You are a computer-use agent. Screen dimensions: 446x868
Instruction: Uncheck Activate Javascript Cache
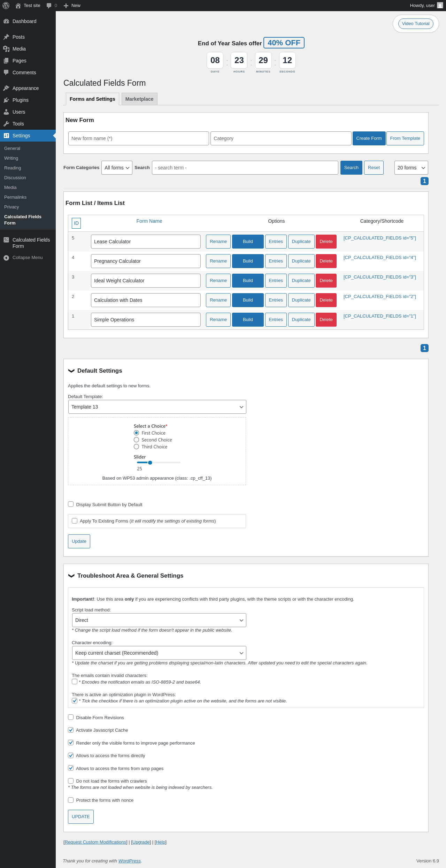tap(71, 730)
